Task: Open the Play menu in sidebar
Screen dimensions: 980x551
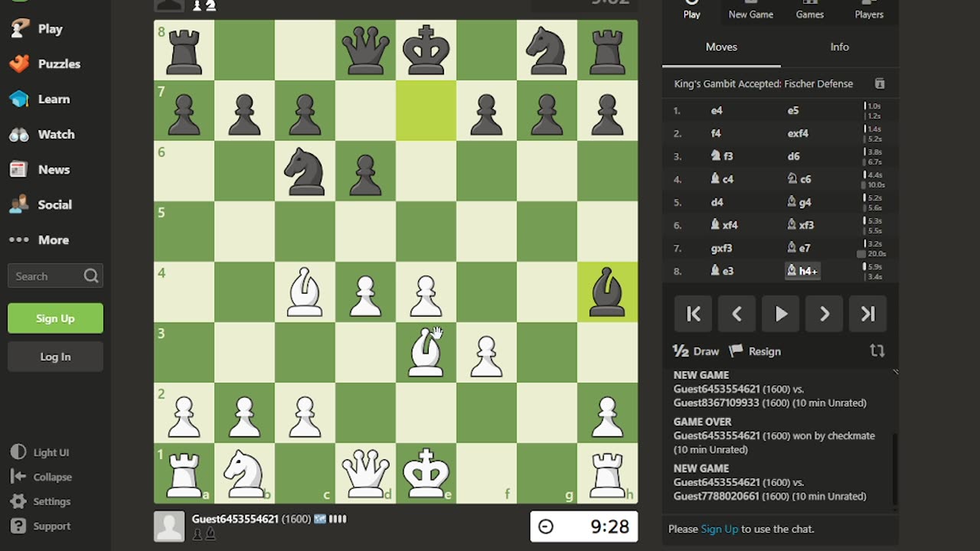Action: coord(36,29)
